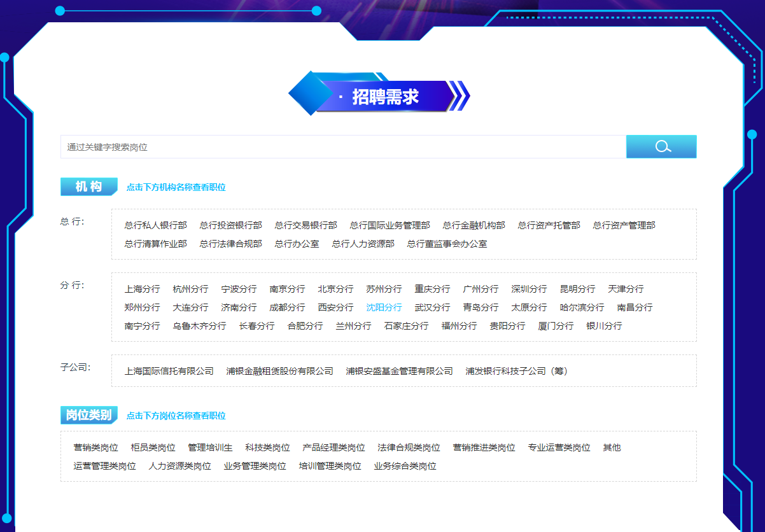
Task: Open 西安分行 jobs
Action: pyautogui.click(x=336, y=307)
